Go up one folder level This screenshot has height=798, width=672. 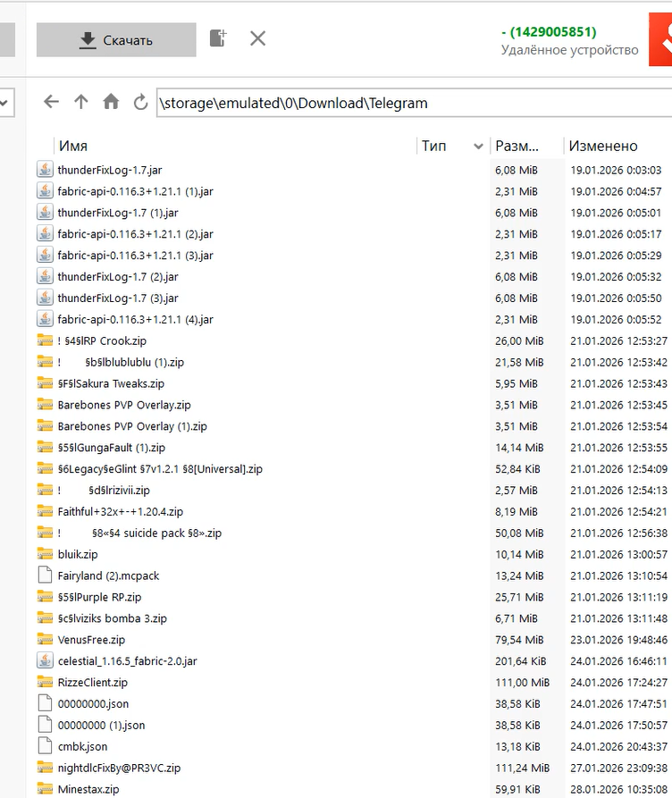coord(81,102)
